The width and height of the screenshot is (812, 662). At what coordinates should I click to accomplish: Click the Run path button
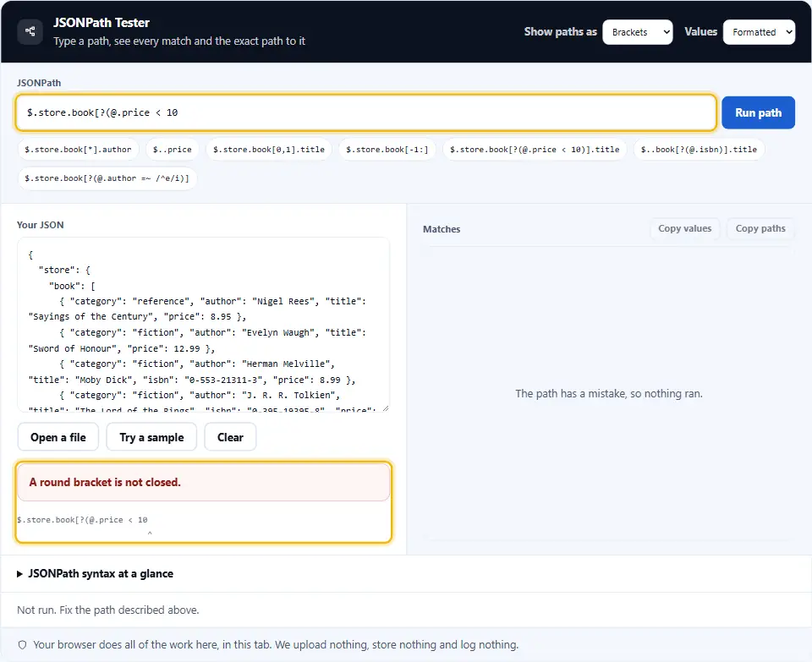click(x=758, y=112)
